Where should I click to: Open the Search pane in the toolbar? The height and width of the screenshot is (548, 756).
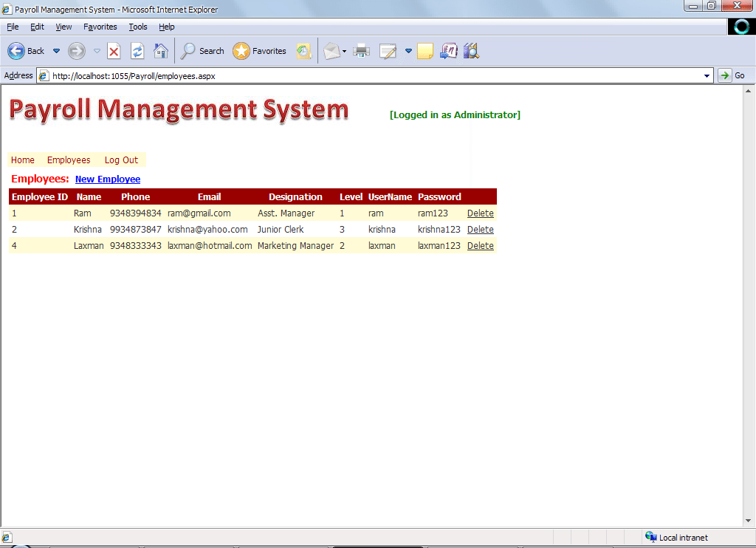(x=202, y=51)
